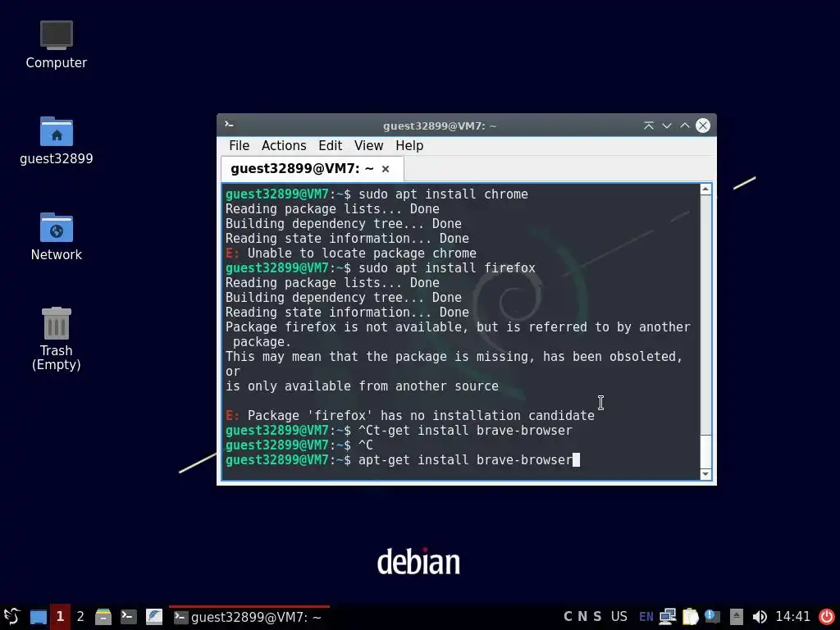Open the update notifier tray icon

pyautogui.click(x=713, y=617)
